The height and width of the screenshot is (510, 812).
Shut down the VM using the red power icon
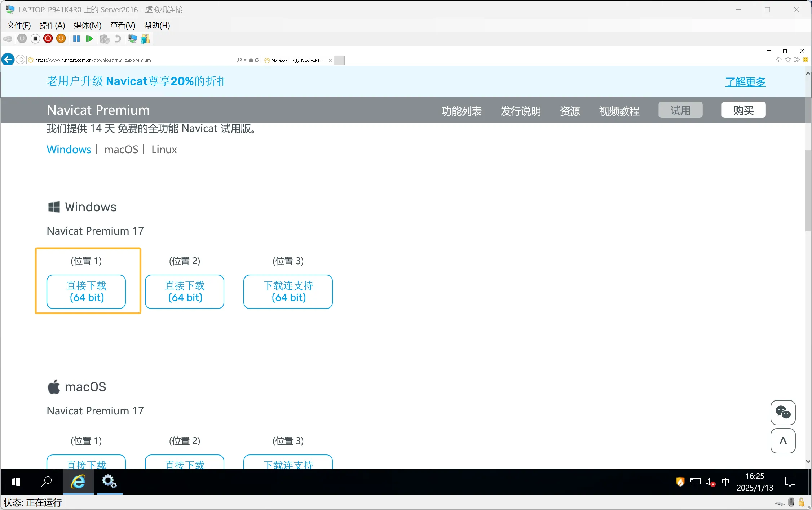tap(48, 39)
